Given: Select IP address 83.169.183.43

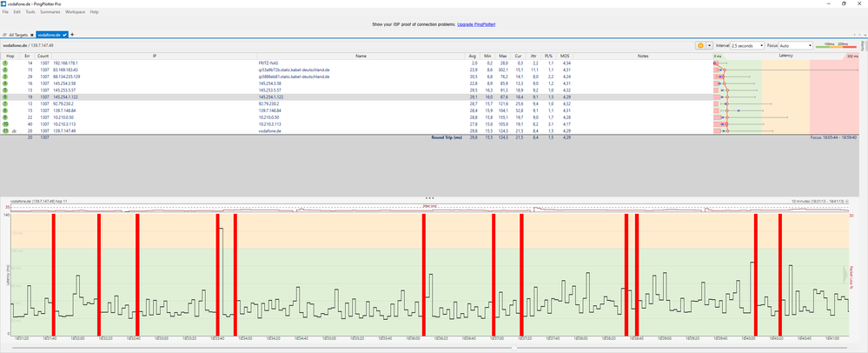Looking at the screenshot, I should [65, 70].
